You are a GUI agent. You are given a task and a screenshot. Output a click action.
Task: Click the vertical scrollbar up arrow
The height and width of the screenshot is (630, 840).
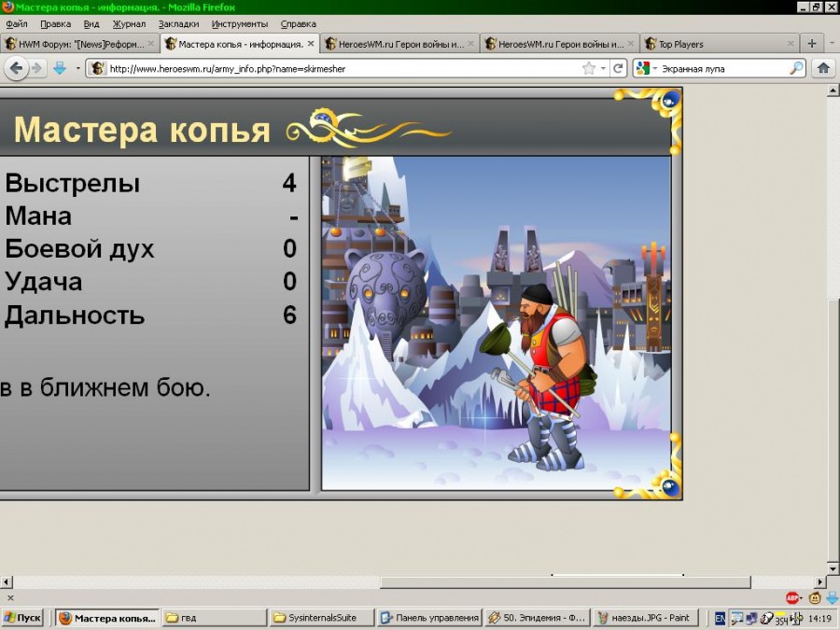click(833, 91)
